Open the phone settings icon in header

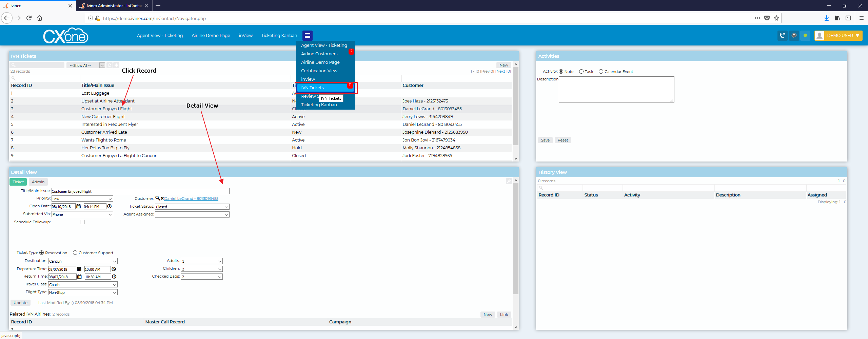point(782,36)
